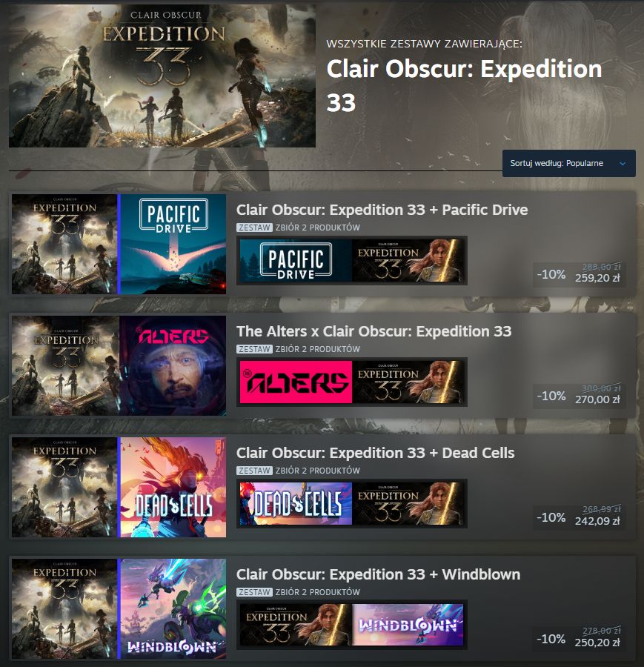Click the Windblown cover art thumbnail
The image size is (644, 667).
(x=173, y=609)
